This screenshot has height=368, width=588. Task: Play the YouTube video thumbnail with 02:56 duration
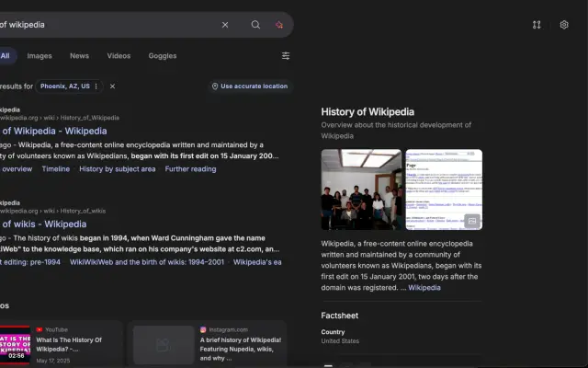[x=15, y=345]
